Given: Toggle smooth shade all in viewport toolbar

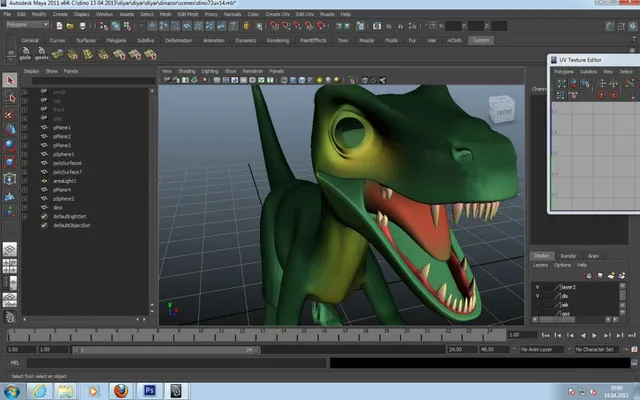Looking at the screenshot, I should click(293, 80).
